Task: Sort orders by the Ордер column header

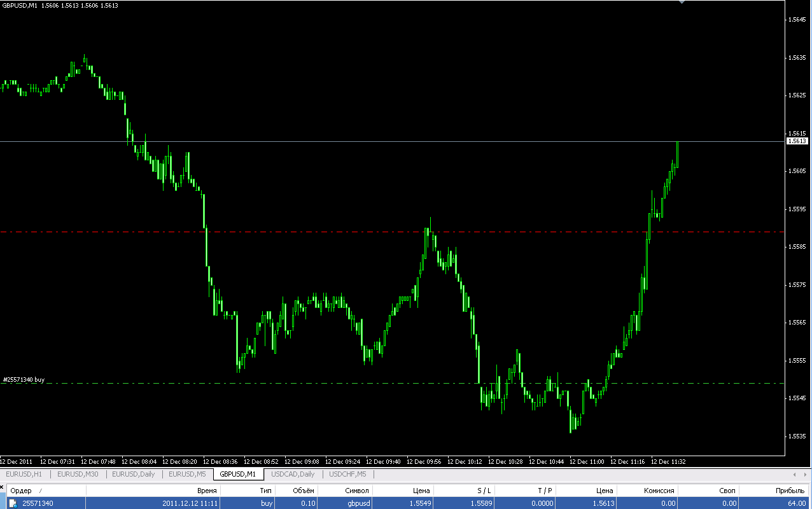Action: coord(46,491)
